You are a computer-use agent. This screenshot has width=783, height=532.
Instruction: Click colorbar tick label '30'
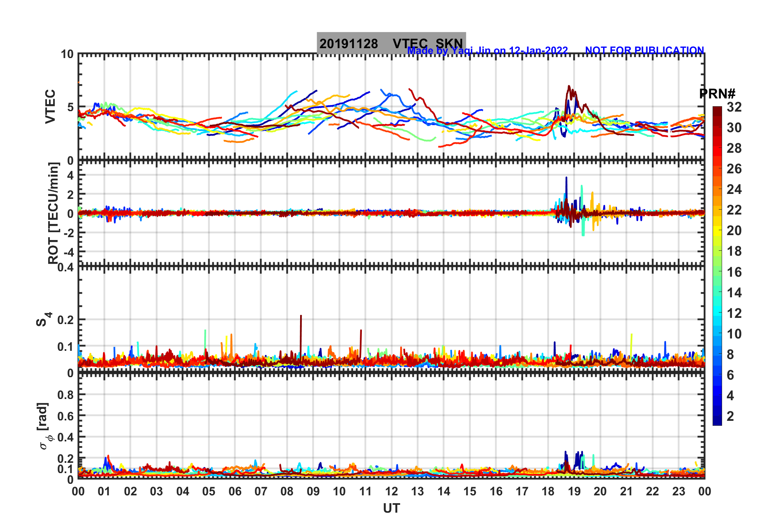pyautogui.click(x=734, y=128)
